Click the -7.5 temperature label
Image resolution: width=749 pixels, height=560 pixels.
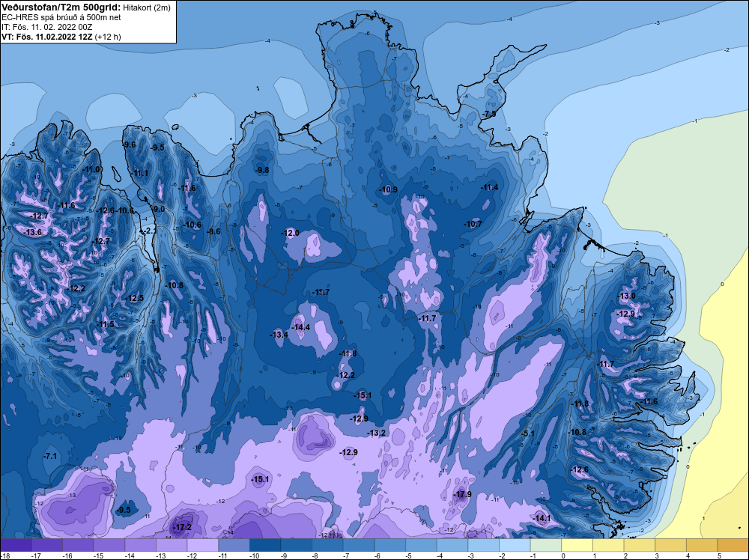tap(490, 114)
